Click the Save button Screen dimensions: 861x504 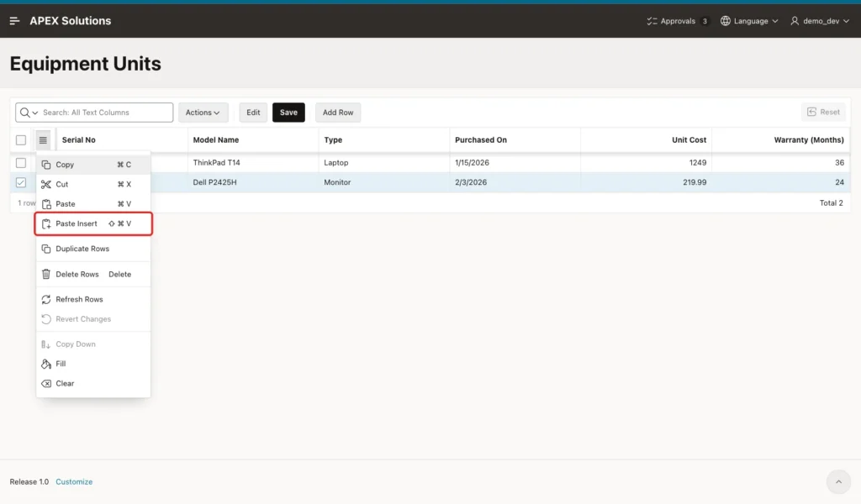click(x=289, y=113)
